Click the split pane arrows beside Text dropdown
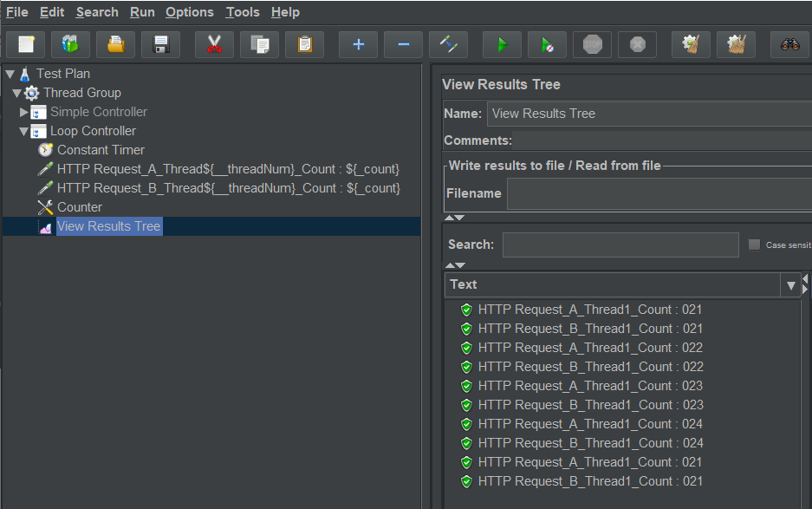 coord(805,284)
